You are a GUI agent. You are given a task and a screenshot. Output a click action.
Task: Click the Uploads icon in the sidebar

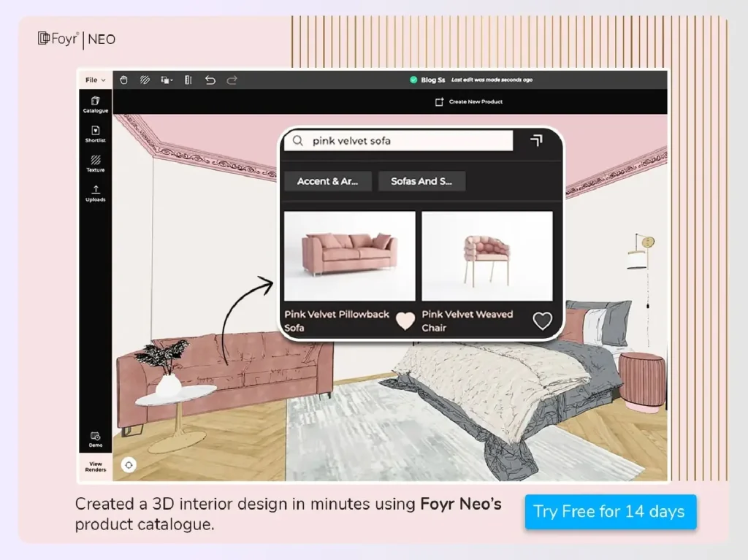tap(94, 193)
